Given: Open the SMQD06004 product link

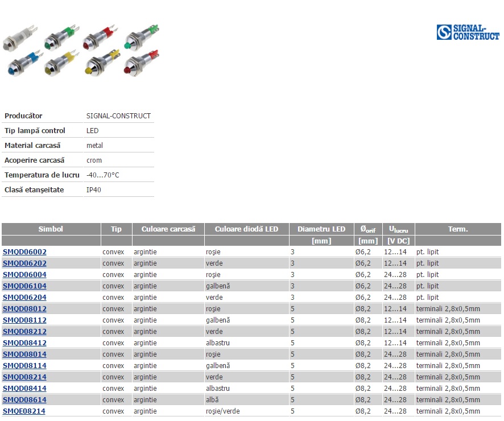Looking at the screenshot, I should pos(25,275).
